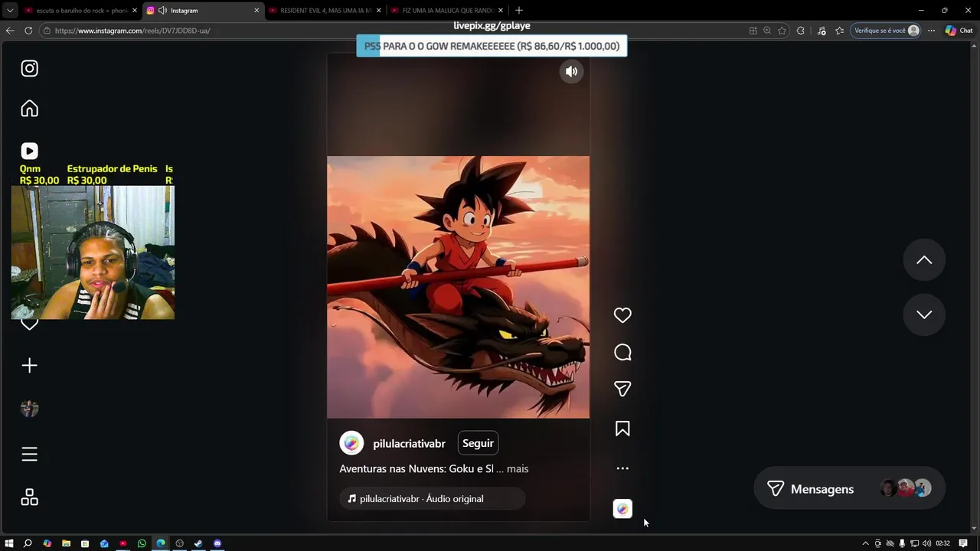Open Windows taskbar search

[28, 543]
